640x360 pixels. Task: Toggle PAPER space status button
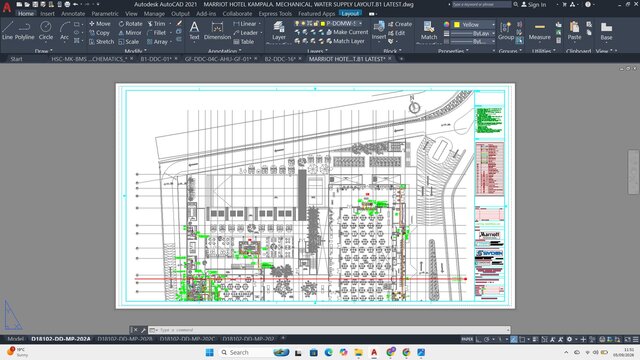pos(467,339)
